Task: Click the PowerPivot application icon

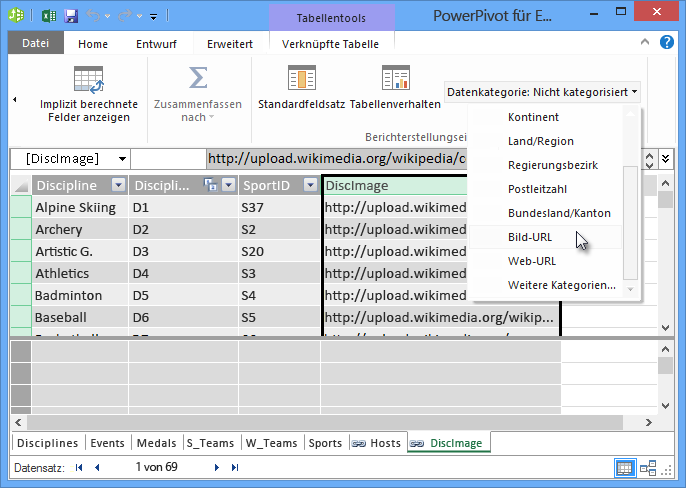Action: 16,16
